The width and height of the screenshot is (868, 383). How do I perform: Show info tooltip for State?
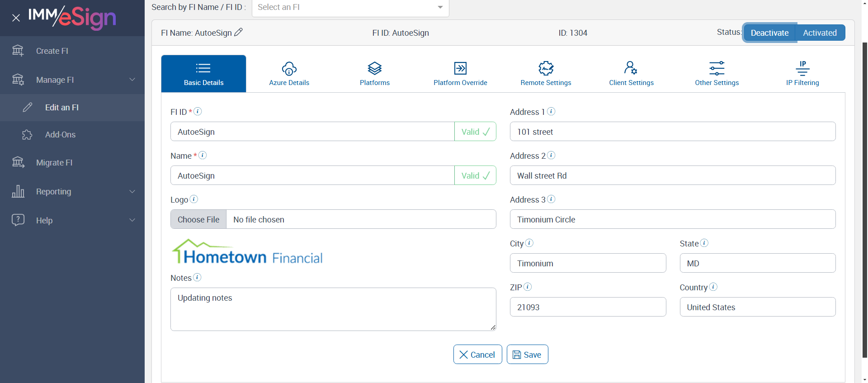704,243
